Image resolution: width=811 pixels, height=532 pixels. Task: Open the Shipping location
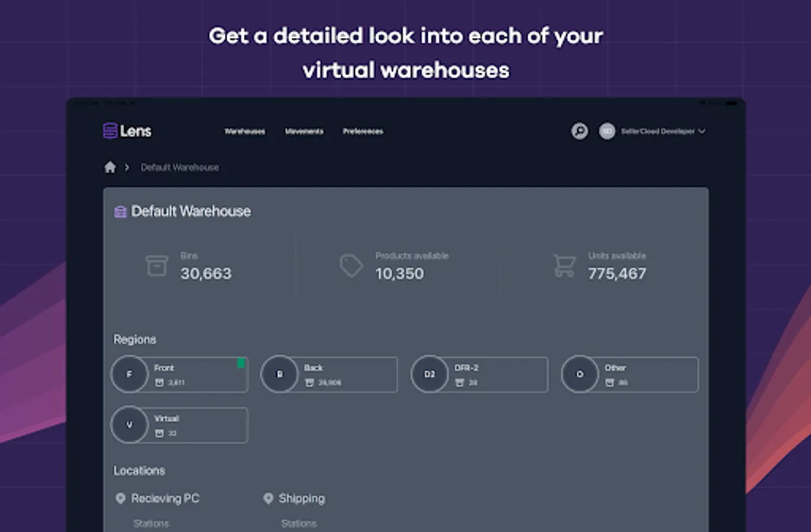(302, 498)
